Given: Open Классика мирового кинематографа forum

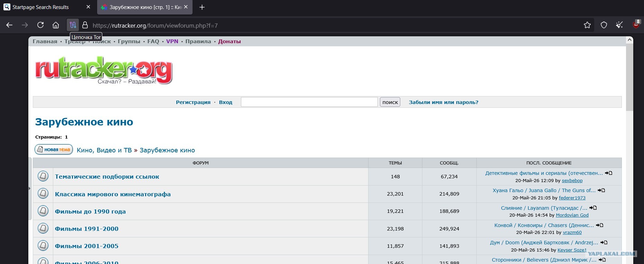Looking at the screenshot, I should click(113, 194).
